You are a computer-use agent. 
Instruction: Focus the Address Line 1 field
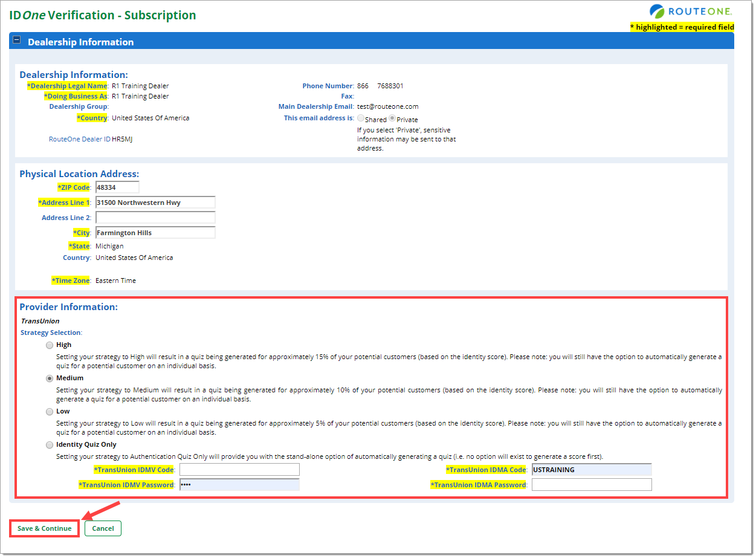pos(155,203)
